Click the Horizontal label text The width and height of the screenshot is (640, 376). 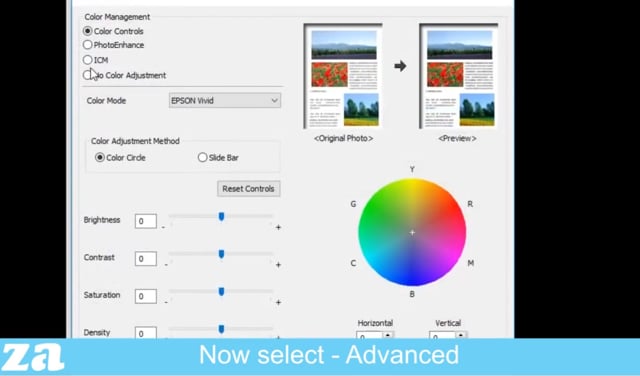point(375,323)
